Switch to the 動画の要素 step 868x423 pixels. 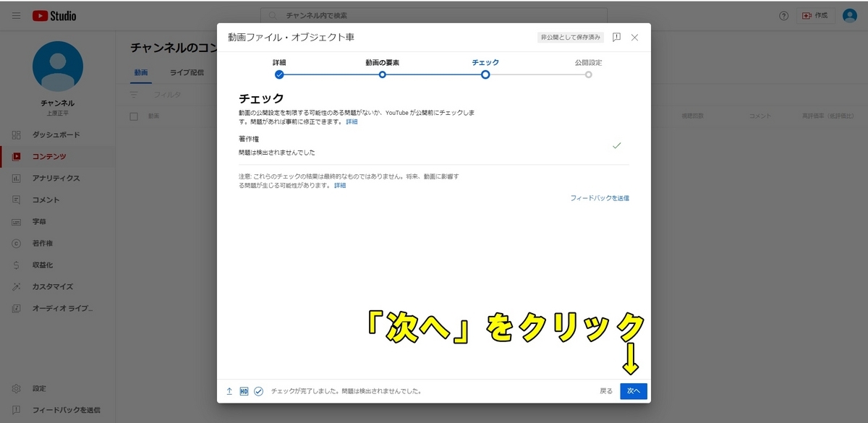(383, 74)
